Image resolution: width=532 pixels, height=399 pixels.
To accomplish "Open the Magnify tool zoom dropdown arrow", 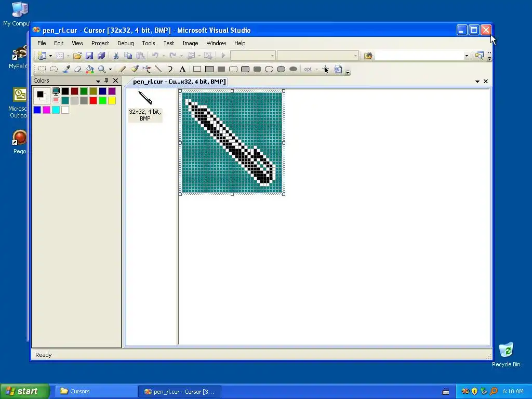I will (x=110, y=69).
